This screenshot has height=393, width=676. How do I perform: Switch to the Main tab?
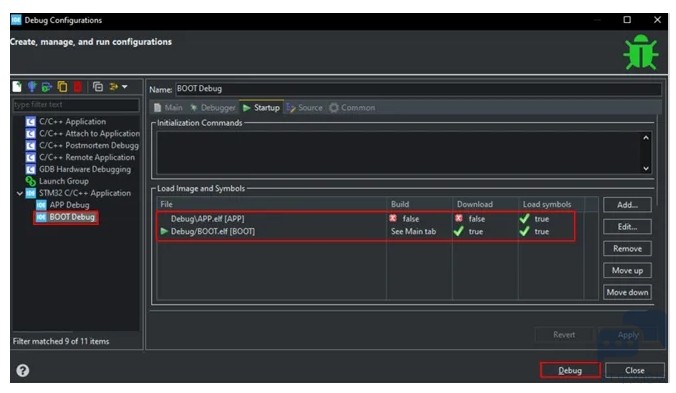click(169, 108)
